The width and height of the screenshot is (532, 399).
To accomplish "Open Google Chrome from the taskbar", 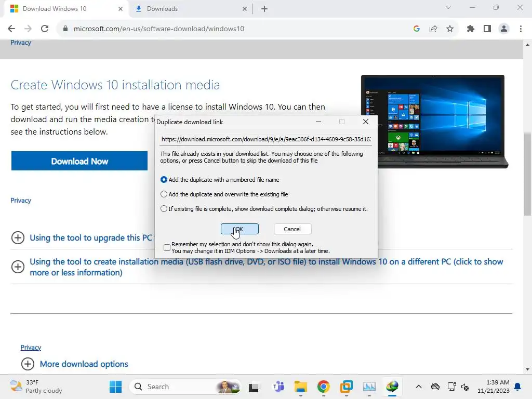I will tap(323, 387).
